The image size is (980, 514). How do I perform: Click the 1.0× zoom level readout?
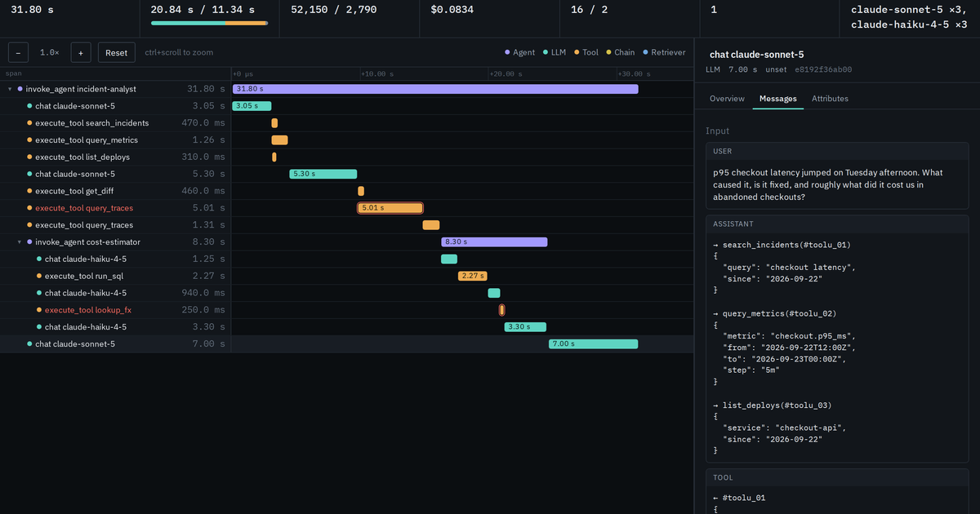[x=50, y=52]
